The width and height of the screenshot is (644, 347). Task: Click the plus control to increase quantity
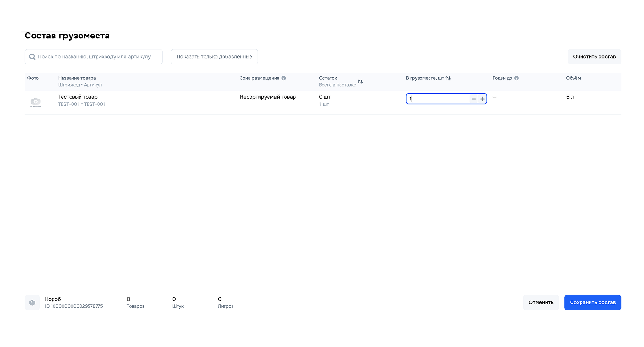point(483,99)
